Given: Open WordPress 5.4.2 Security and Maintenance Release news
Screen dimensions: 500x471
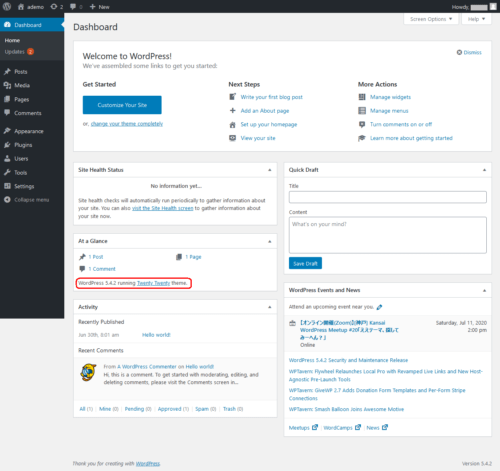Looking at the screenshot, I should [348, 360].
